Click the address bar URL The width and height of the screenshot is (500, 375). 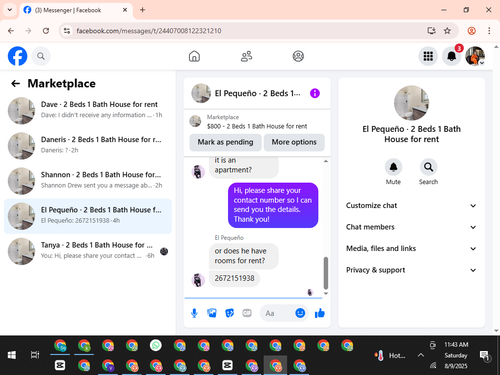coord(149,31)
